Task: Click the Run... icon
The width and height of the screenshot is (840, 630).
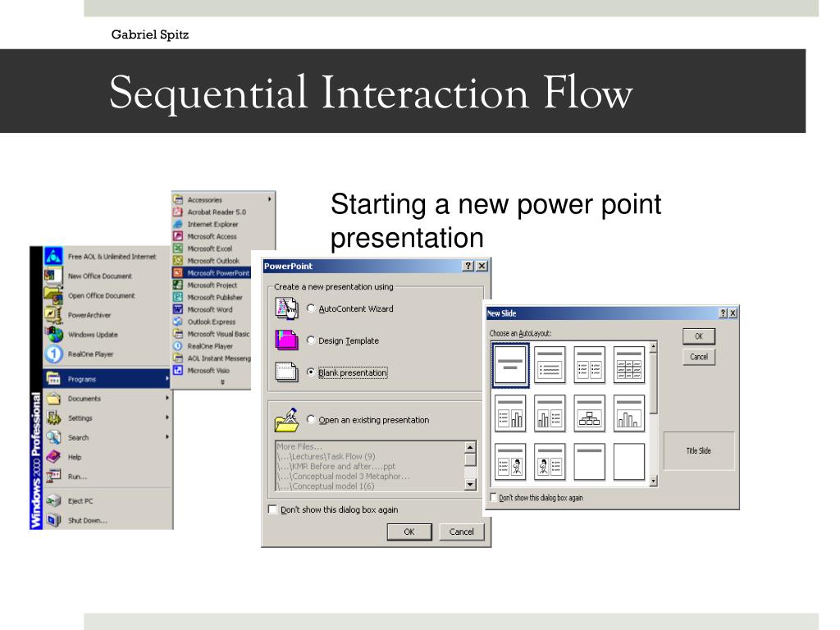Action: 53,477
